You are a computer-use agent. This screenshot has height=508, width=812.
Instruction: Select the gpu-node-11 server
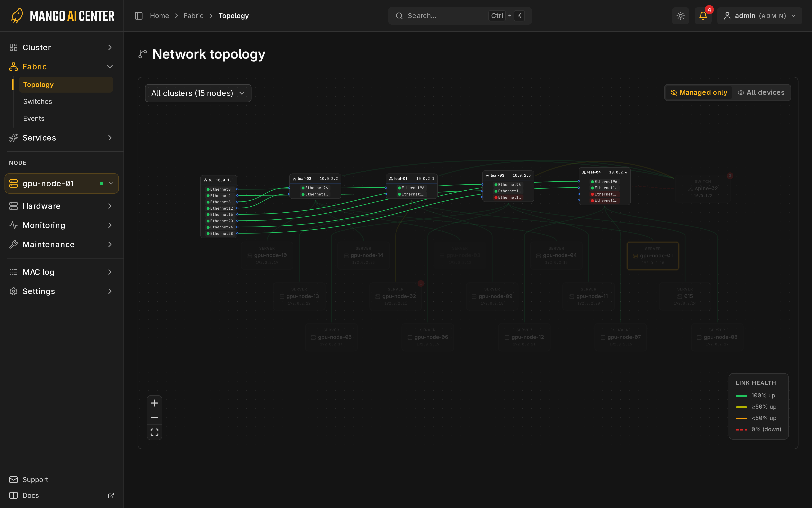pyautogui.click(x=589, y=296)
